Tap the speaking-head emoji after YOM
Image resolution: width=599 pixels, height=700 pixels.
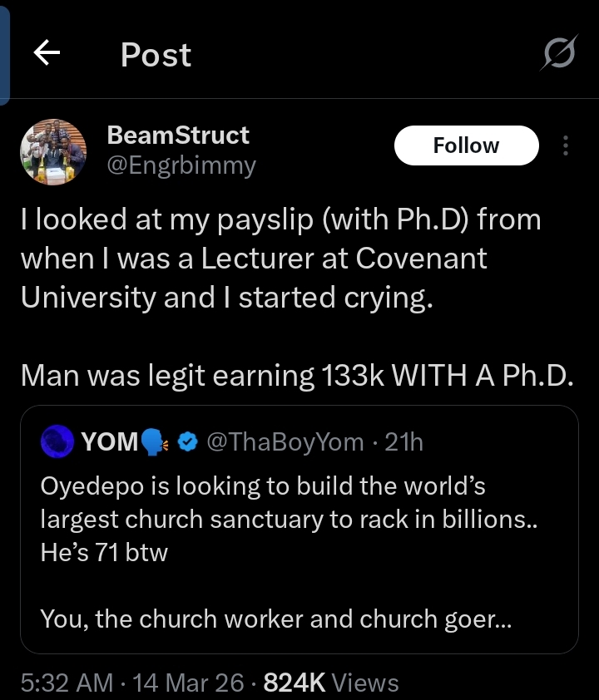[156, 441]
